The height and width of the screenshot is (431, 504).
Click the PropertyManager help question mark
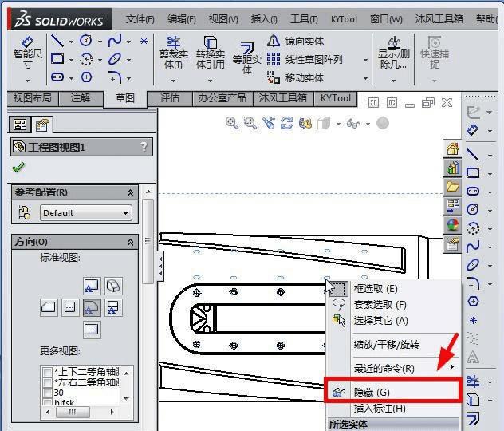point(144,147)
